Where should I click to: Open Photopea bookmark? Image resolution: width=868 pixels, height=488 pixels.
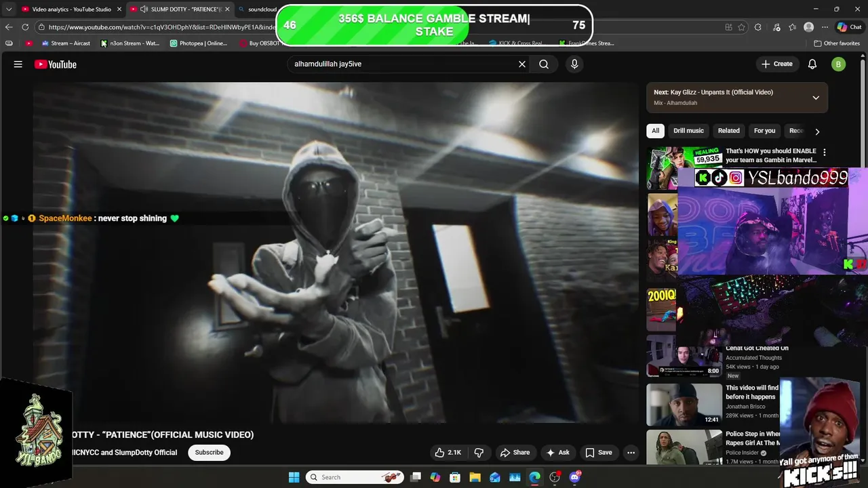point(199,43)
